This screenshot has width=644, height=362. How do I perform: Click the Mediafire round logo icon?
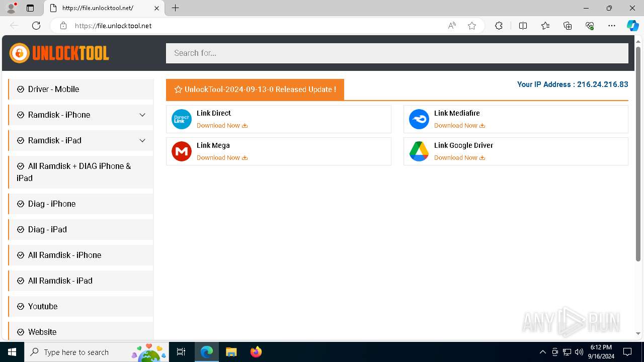[x=419, y=119]
